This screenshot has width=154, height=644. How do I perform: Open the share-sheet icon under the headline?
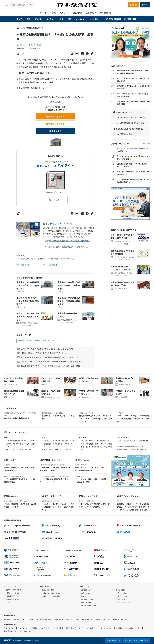[92, 53]
